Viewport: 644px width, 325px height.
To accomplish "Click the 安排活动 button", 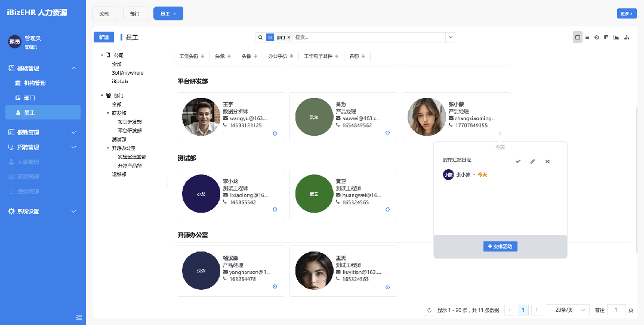I will [500, 246].
